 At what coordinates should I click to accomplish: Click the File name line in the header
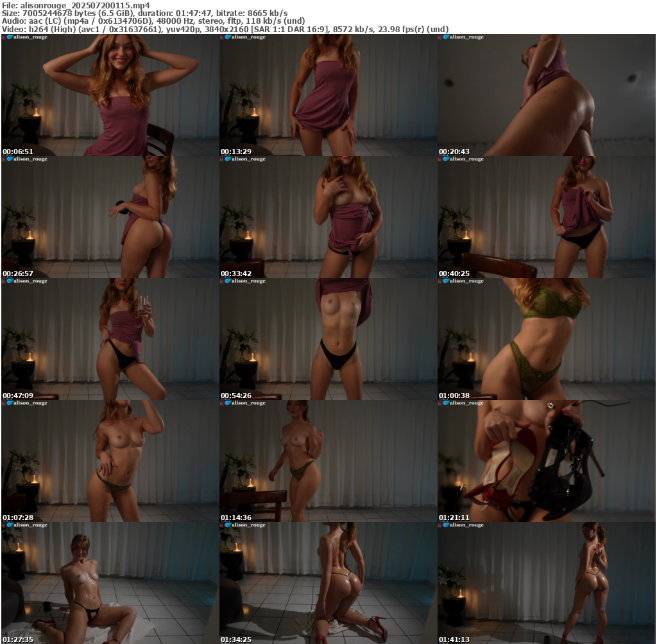(x=76, y=4)
